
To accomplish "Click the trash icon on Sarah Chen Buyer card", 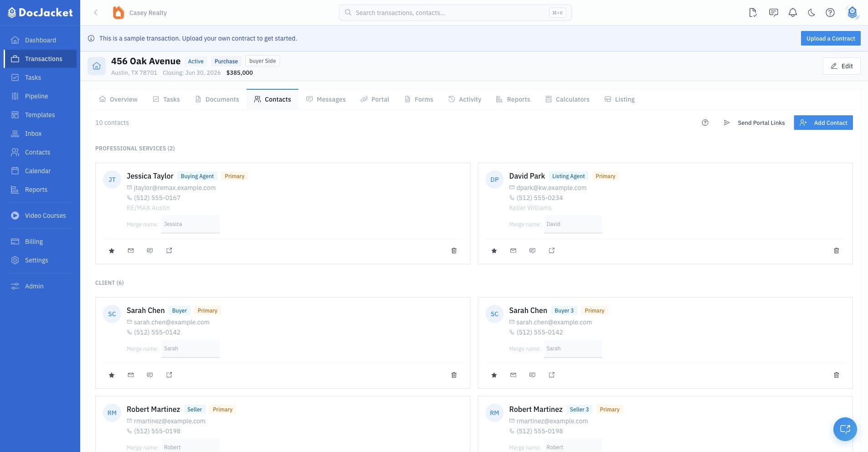I will click(x=454, y=375).
